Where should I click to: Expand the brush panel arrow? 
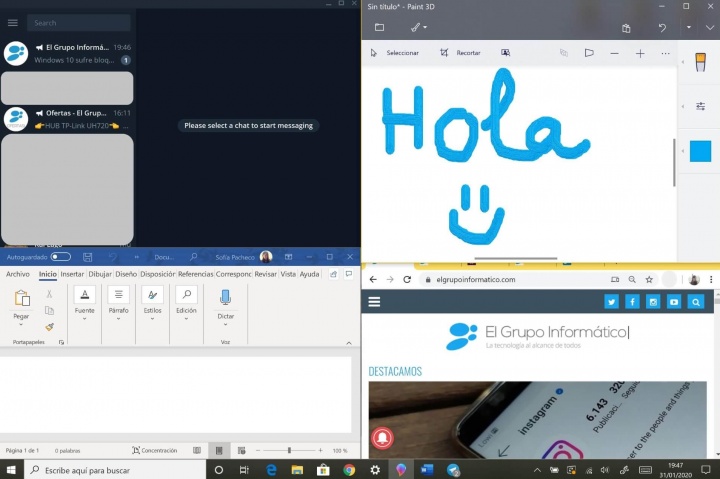(x=683, y=62)
